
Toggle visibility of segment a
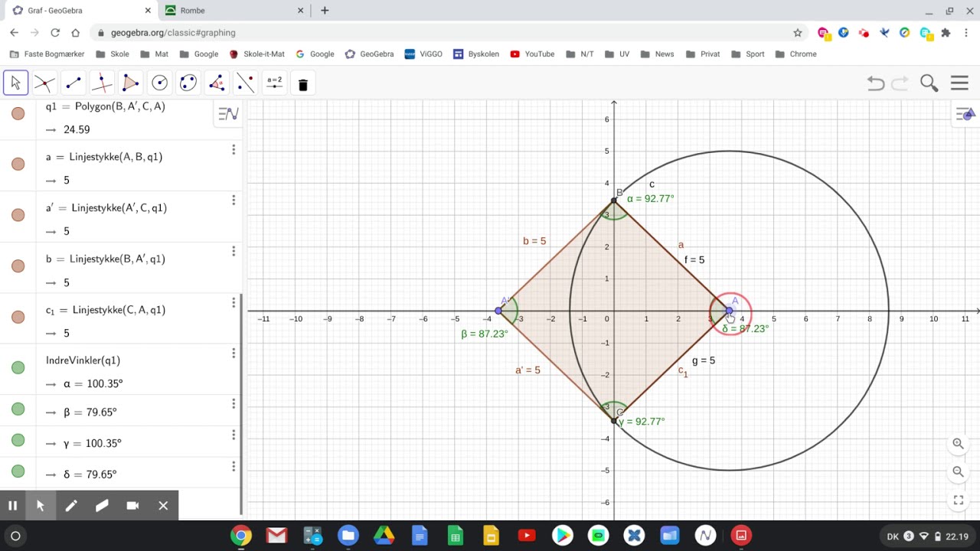pyautogui.click(x=18, y=164)
